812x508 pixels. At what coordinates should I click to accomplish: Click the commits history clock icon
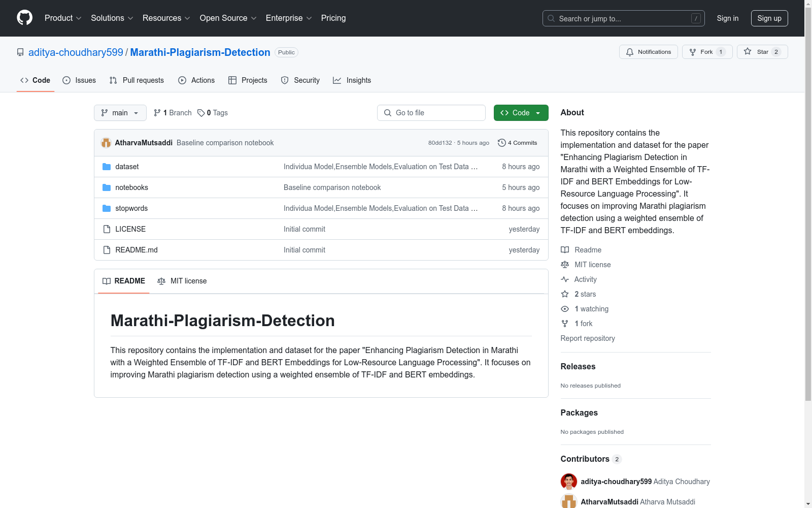point(502,143)
